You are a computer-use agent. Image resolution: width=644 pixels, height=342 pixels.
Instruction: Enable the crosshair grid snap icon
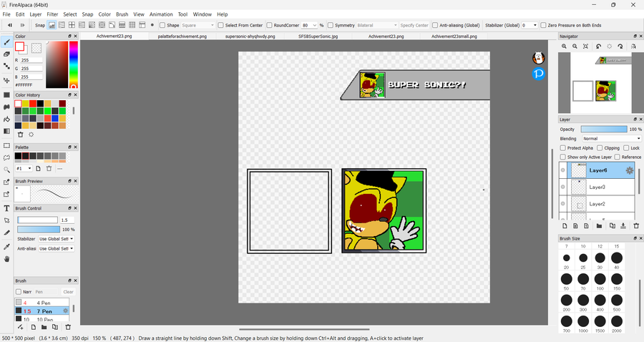point(72,25)
